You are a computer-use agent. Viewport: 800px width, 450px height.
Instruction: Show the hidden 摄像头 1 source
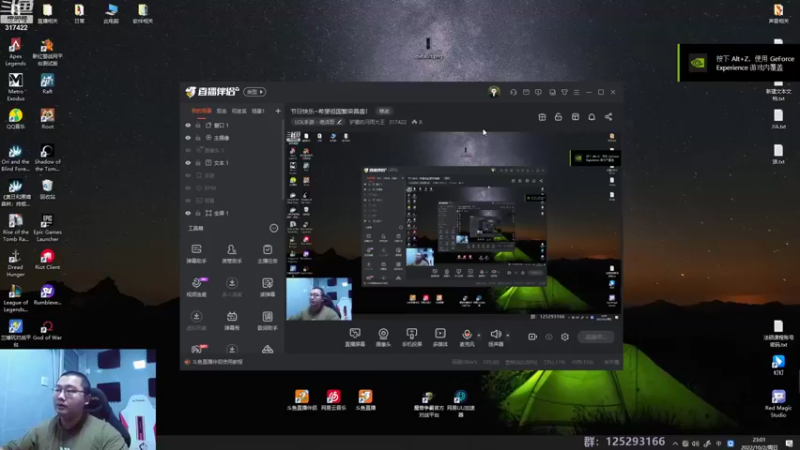coord(188,151)
